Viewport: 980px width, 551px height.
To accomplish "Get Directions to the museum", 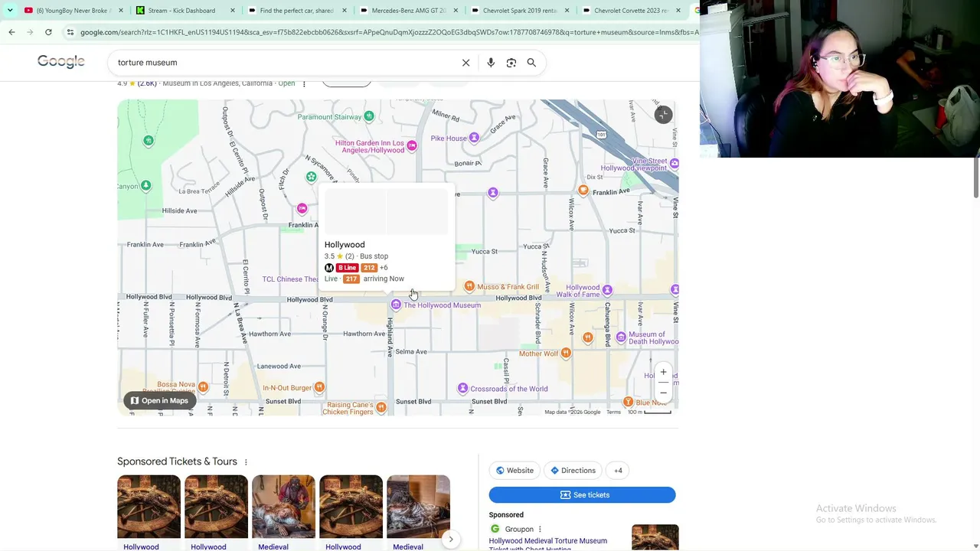I will coord(573,471).
